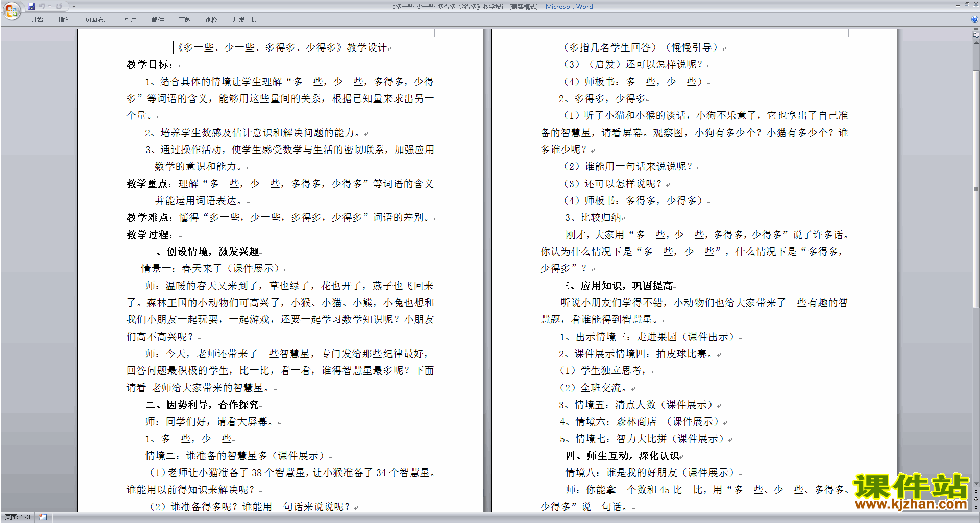Screen dimensions: 980x523
Task: Click the line 师:同学们好,请看大屏幕。
Action: [x=210, y=421]
